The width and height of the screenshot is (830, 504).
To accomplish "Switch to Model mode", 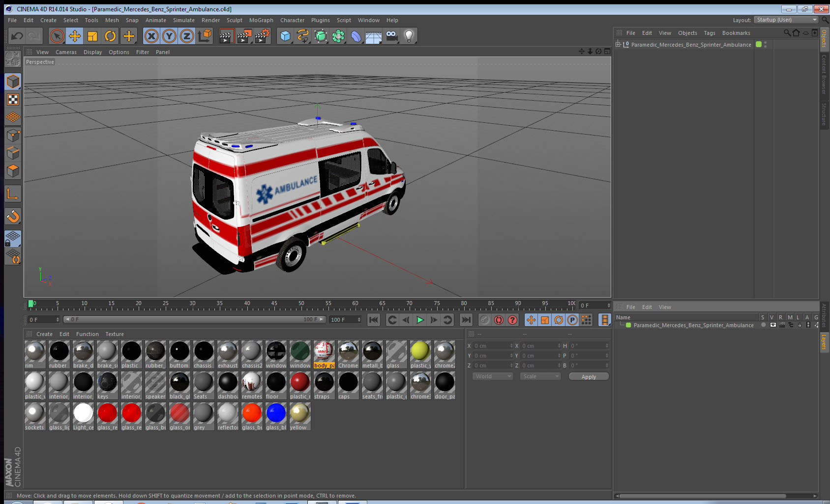I will (x=13, y=82).
